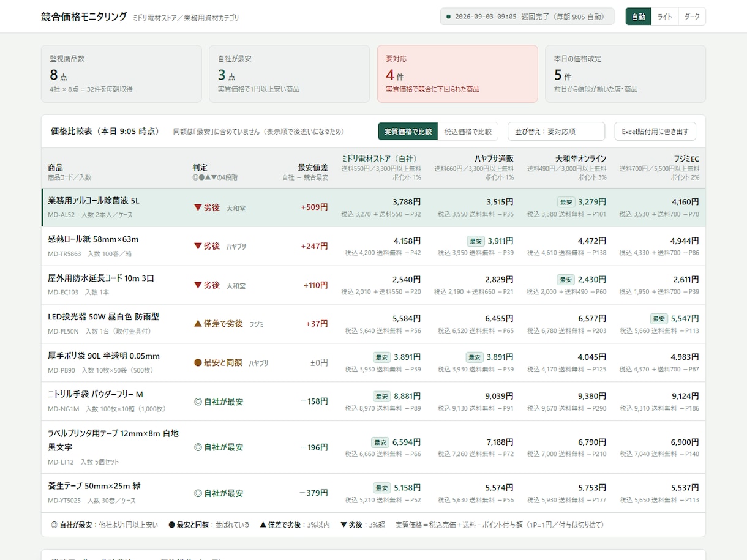Click the −158円 price difference

click(314, 401)
